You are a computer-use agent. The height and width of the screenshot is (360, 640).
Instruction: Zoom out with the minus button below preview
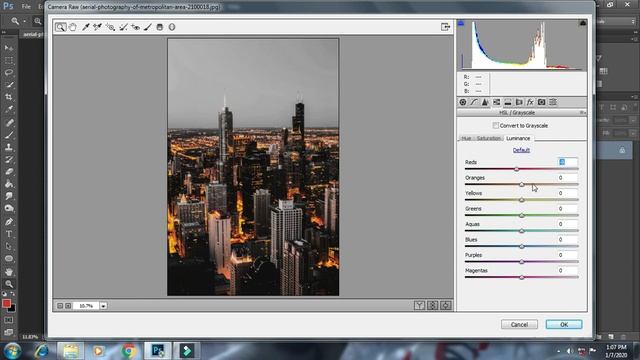60,306
